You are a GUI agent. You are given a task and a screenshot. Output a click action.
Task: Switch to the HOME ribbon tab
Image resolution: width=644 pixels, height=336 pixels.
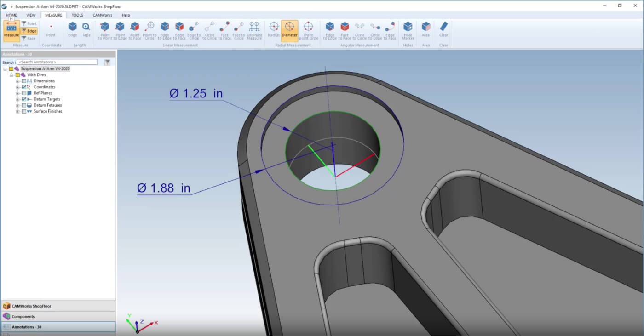coord(11,15)
